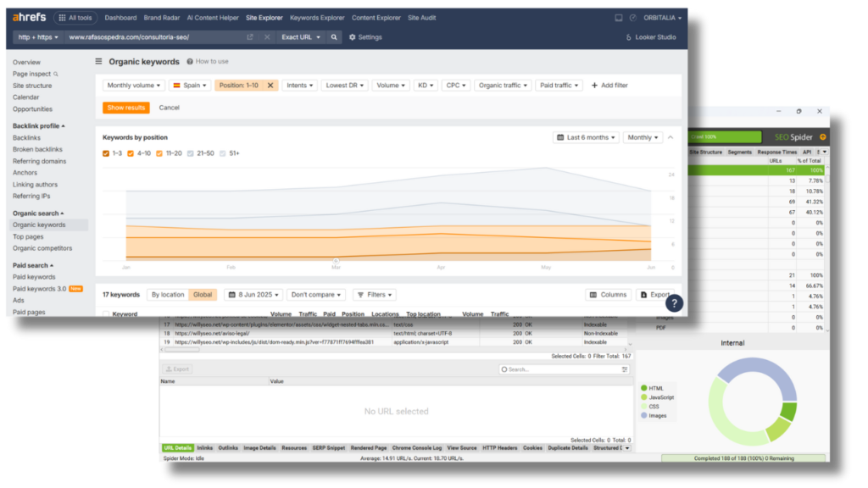Screen dimensions: 868x488
Task: Switch to By location view
Action: click(168, 295)
